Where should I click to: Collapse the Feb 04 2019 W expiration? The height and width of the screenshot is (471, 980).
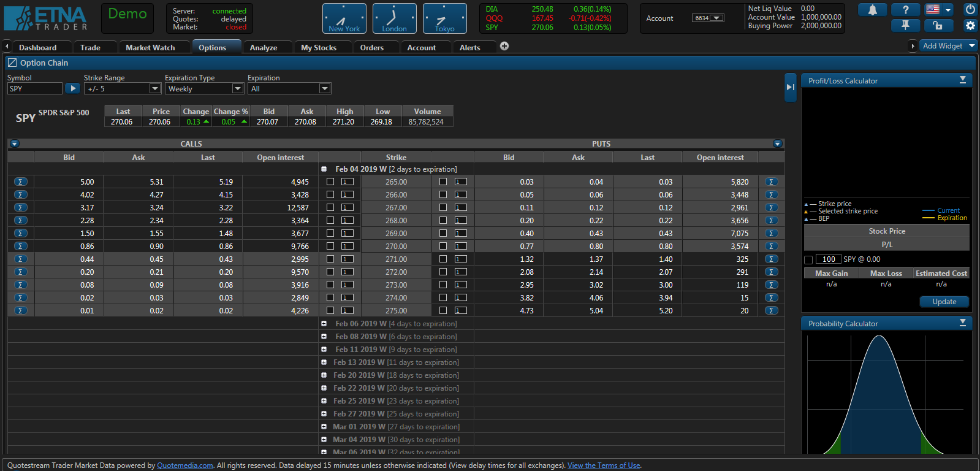[324, 169]
